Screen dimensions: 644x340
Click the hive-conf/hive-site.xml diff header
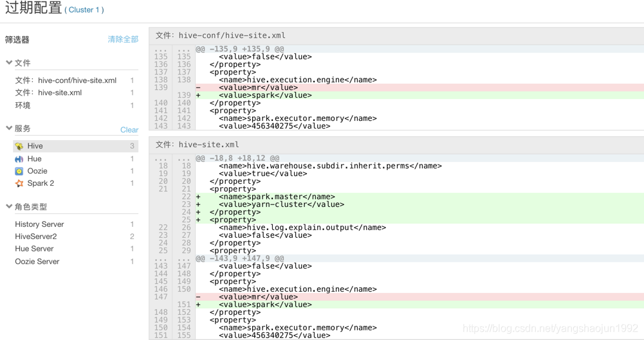click(x=396, y=36)
